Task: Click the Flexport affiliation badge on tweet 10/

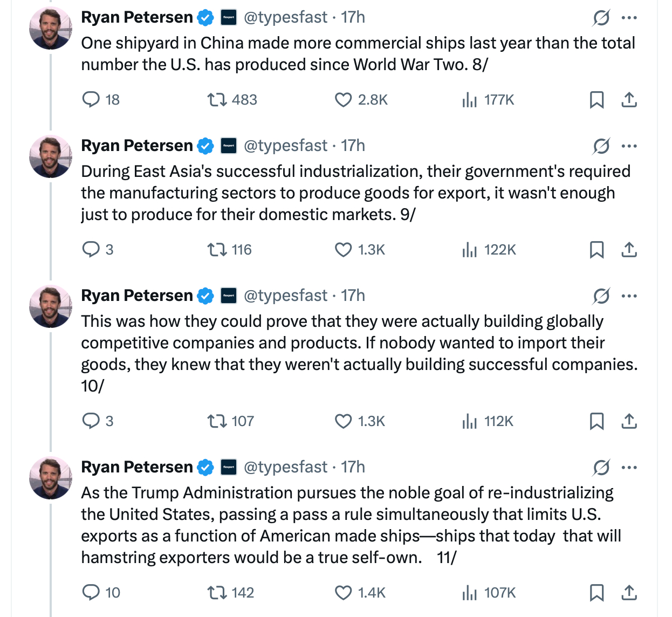Action: [x=229, y=296]
